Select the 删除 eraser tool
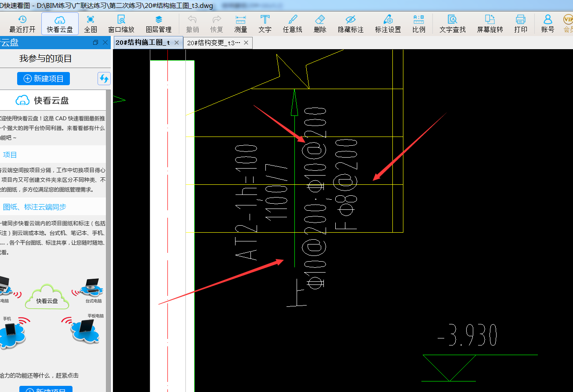This screenshot has width=573, height=392. click(320, 24)
